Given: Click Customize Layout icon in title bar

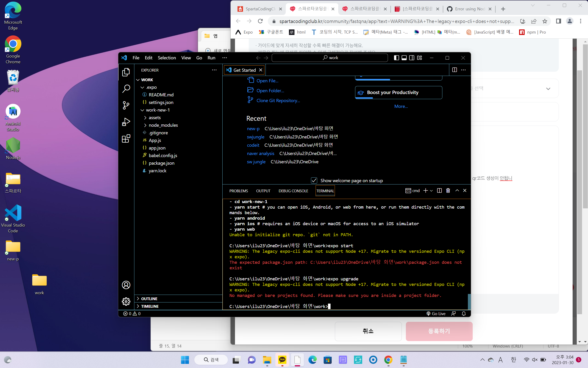Looking at the screenshot, I should [419, 58].
